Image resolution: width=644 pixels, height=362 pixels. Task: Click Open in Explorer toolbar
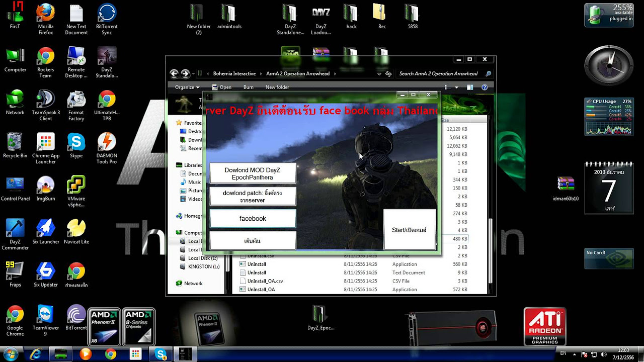[221, 87]
